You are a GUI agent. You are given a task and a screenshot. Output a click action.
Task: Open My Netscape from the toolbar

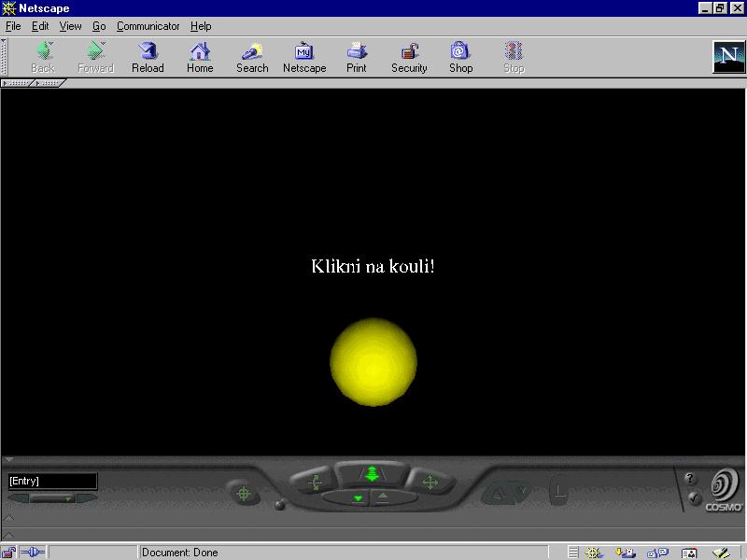[x=304, y=57]
